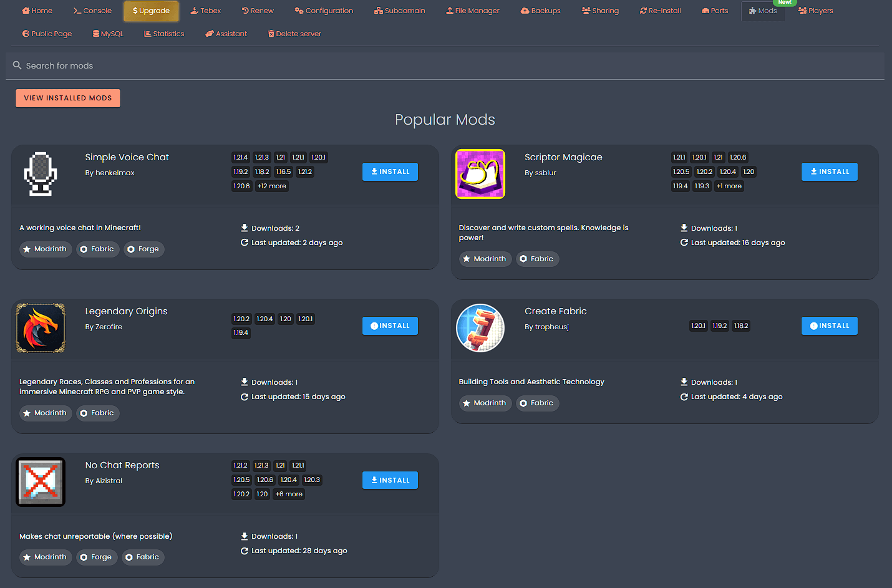Click Delete server
Viewport: 892px width, 588px height.
click(x=294, y=34)
